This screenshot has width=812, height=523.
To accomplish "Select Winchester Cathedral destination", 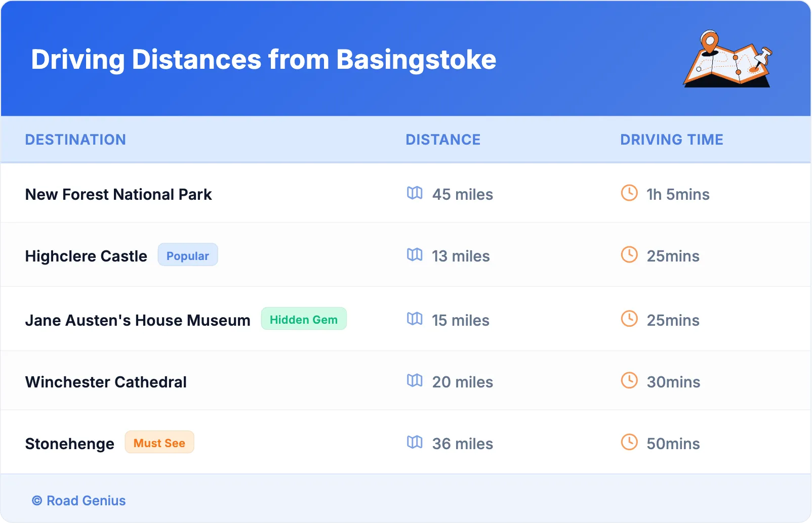I will [x=106, y=382].
